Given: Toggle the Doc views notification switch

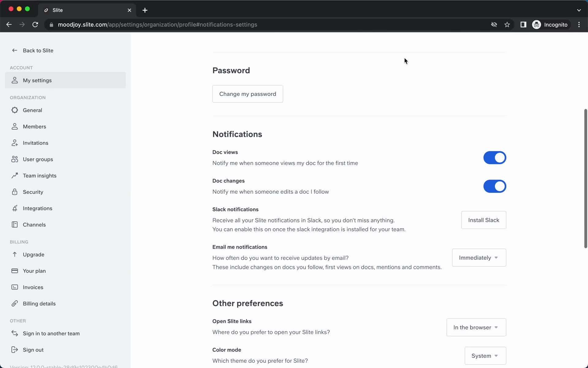Looking at the screenshot, I should pyautogui.click(x=495, y=158).
